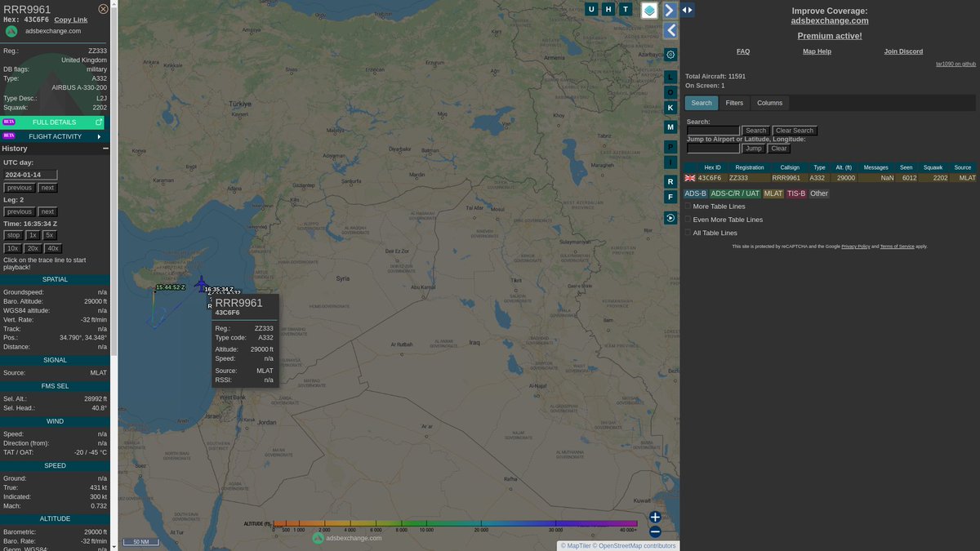
Task: Open the FAQ link
Action: pyautogui.click(x=743, y=51)
